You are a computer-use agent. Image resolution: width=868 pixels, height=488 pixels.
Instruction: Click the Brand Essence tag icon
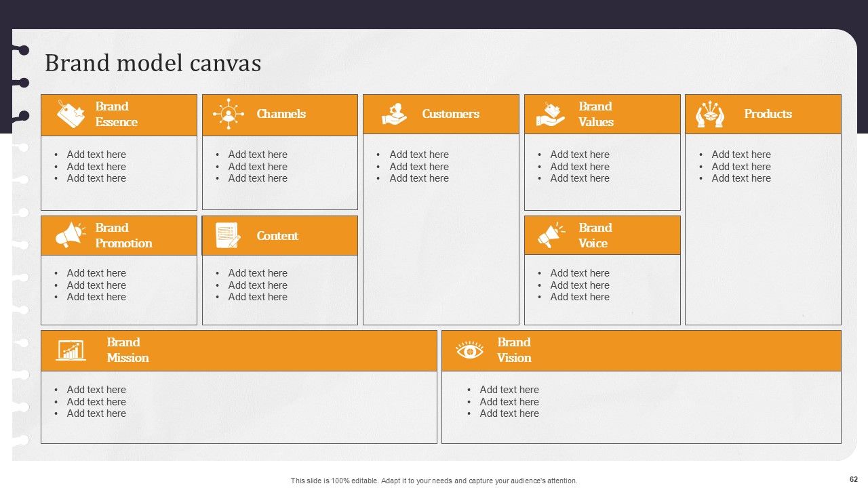(71, 114)
